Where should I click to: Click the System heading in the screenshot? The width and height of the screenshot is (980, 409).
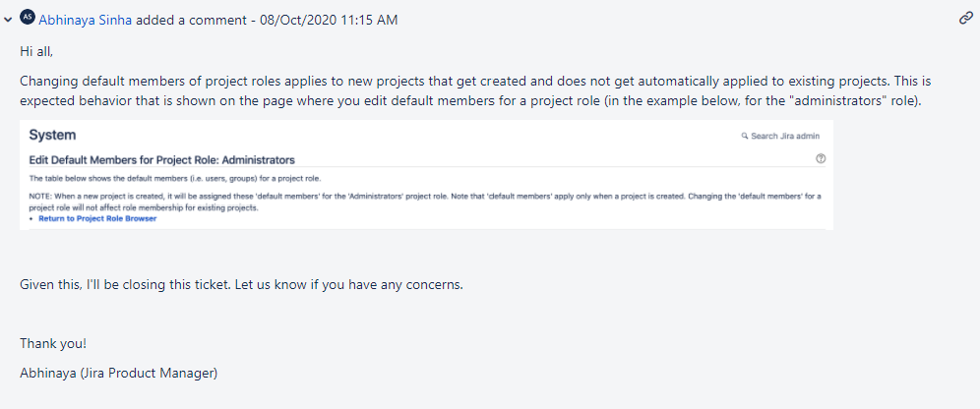click(x=52, y=135)
